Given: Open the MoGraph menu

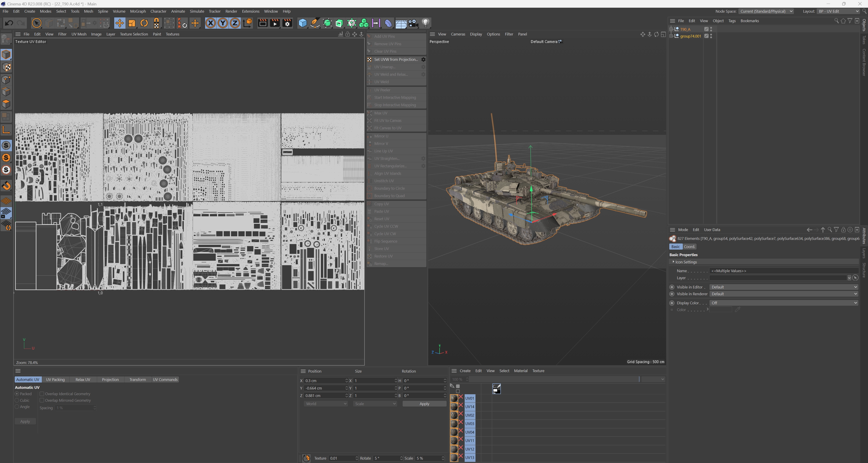Looking at the screenshot, I should (138, 11).
